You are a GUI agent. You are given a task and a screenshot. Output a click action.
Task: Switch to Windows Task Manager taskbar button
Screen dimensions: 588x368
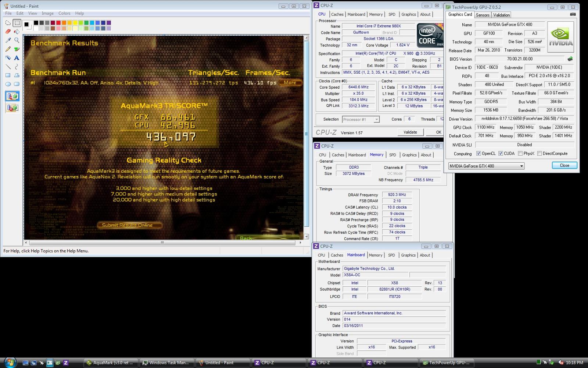166,362
